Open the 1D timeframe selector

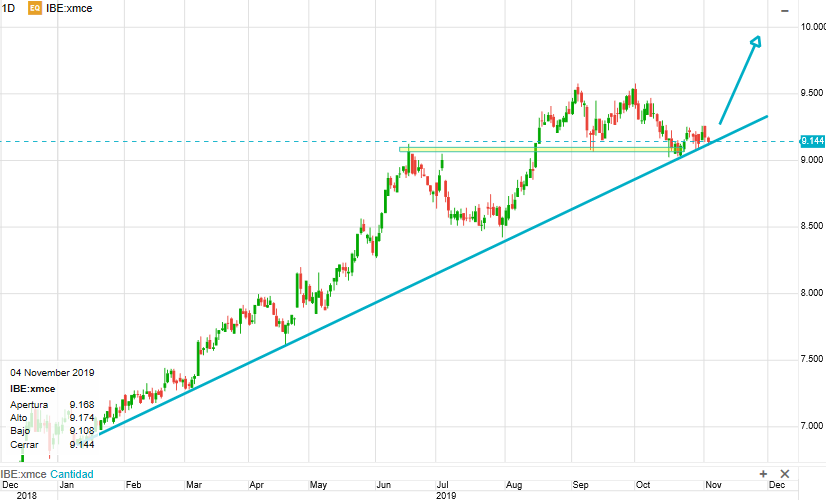pyautogui.click(x=10, y=8)
